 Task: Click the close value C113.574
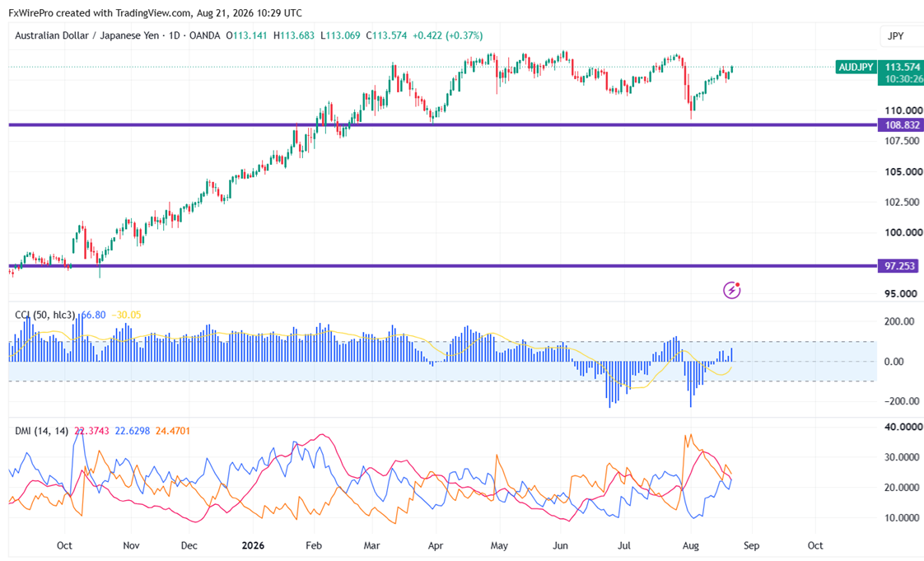(x=386, y=35)
